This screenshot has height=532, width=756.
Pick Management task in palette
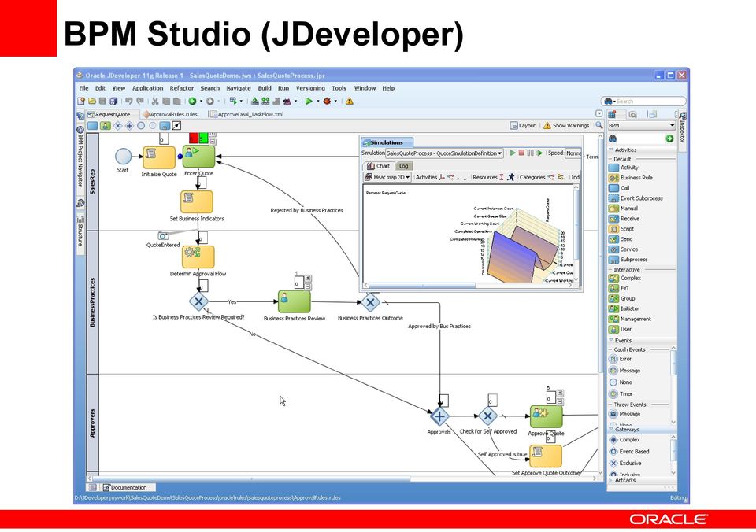click(630, 319)
